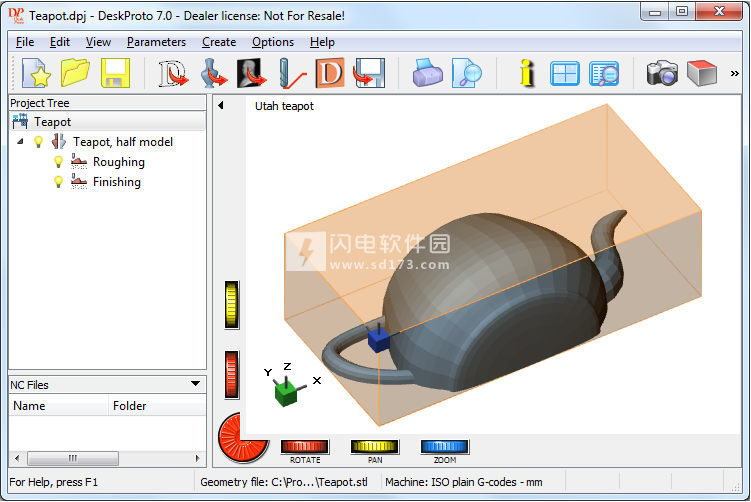Image resolution: width=751 pixels, height=502 pixels.
Task: Toggle the four-pane view layout icon
Action: [x=565, y=74]
